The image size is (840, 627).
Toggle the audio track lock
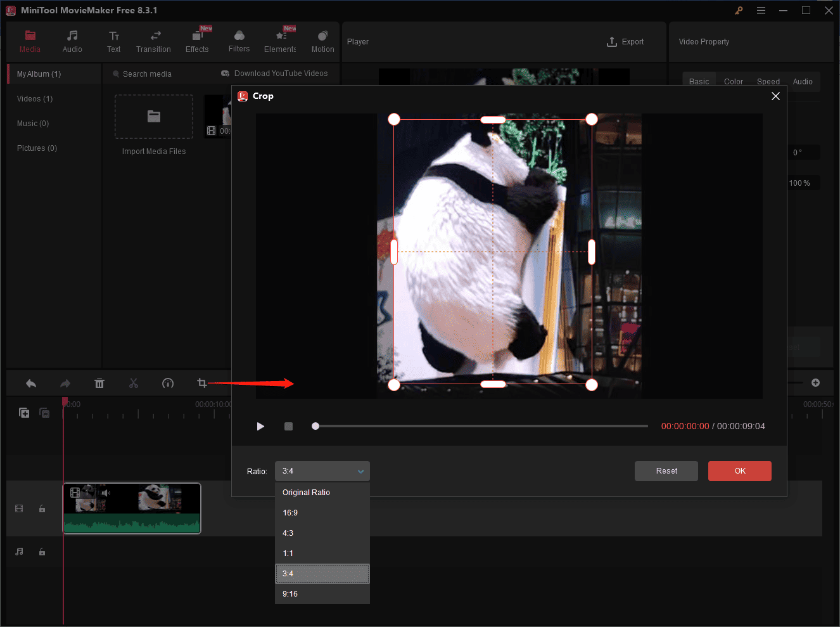pyautogui.click(x=42, y=552)
